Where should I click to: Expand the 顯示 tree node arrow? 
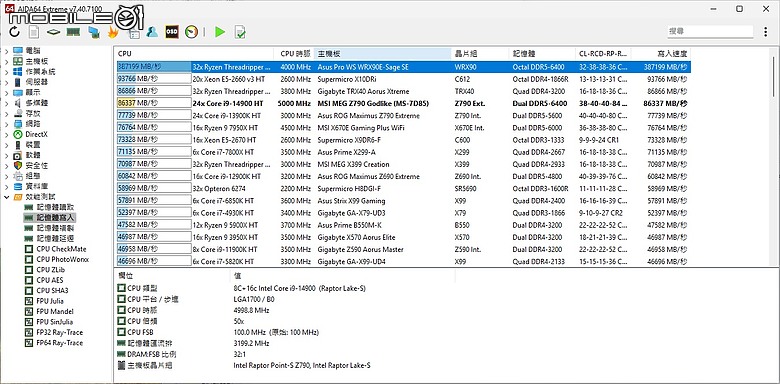(x=6, y=93)
